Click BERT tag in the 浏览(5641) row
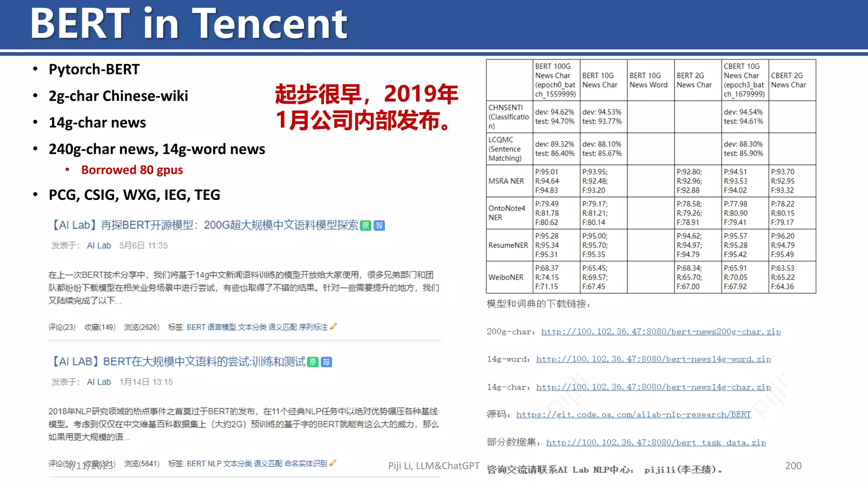The height and width of the screenshot is (488, 868). [196, 463]
